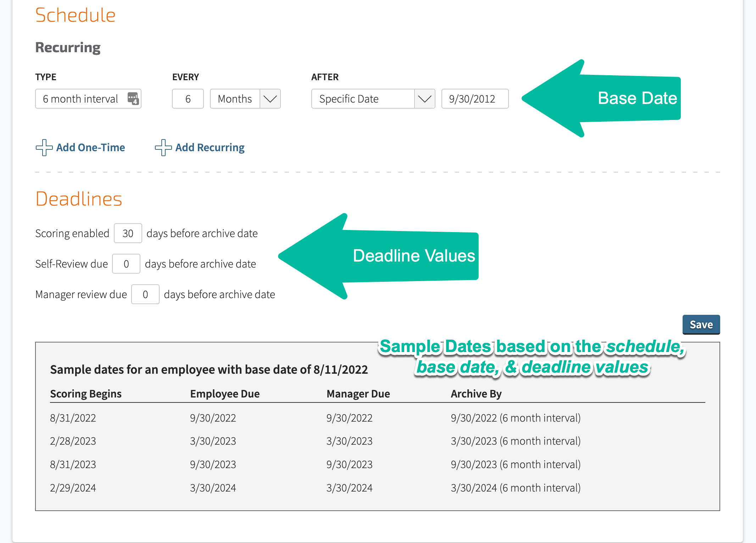Click the Add Recurring link

point(210,147)
